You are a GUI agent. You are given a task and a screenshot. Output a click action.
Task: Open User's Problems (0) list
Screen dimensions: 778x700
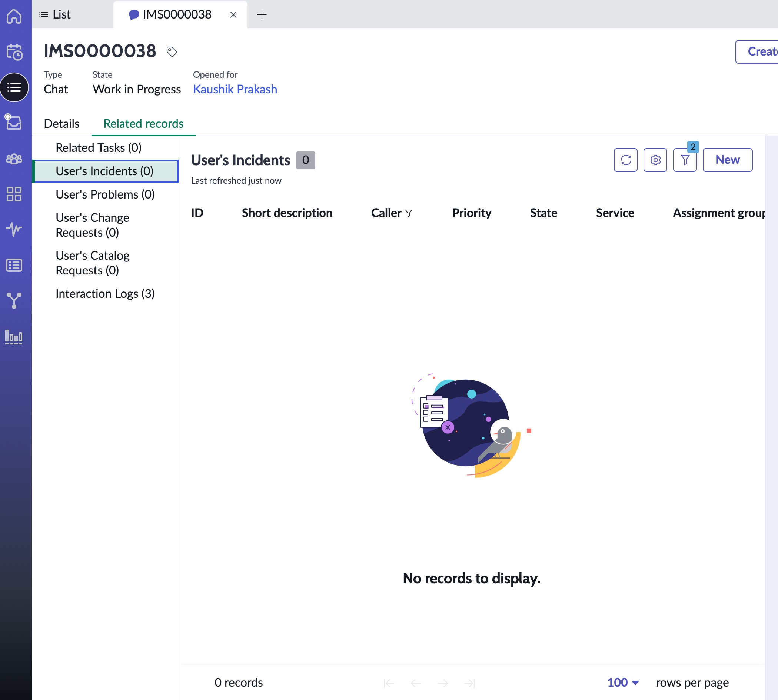coord(105,194)
